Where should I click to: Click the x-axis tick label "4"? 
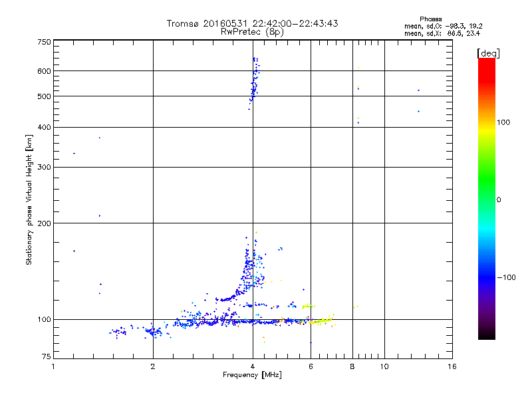click(253, 366)
